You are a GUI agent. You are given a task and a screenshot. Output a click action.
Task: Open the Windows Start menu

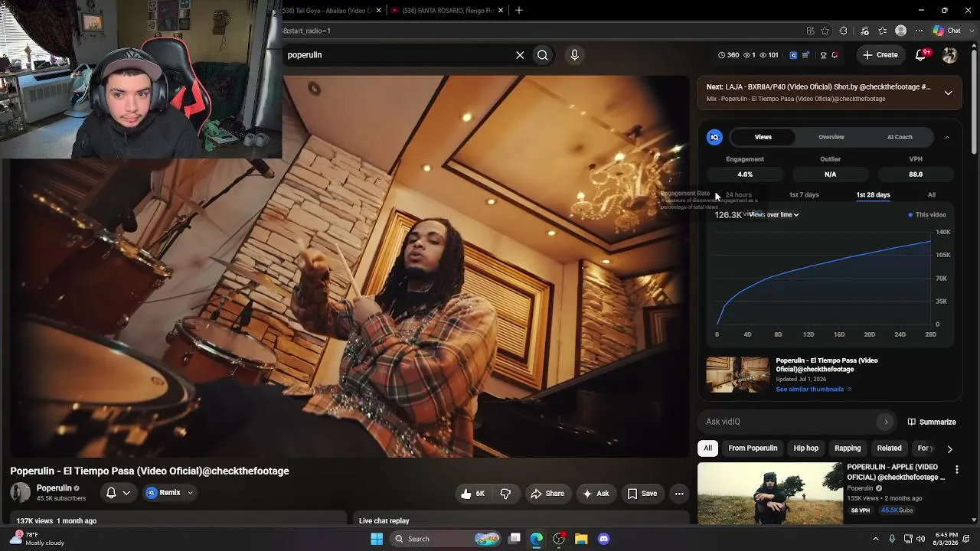[377, 539]
